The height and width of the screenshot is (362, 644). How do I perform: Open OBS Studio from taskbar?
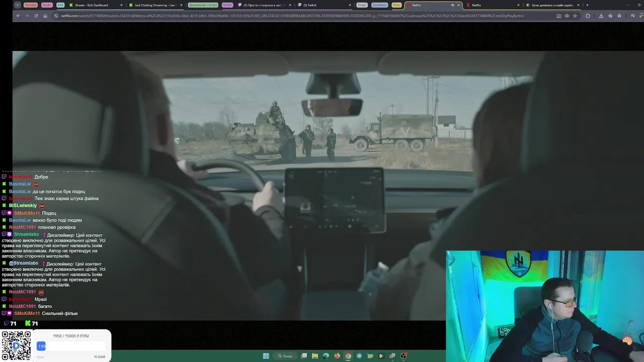coord(404,356)
